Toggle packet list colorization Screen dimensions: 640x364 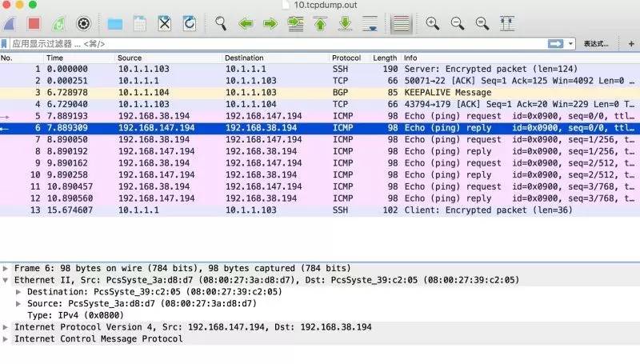(x=401, y=24)
